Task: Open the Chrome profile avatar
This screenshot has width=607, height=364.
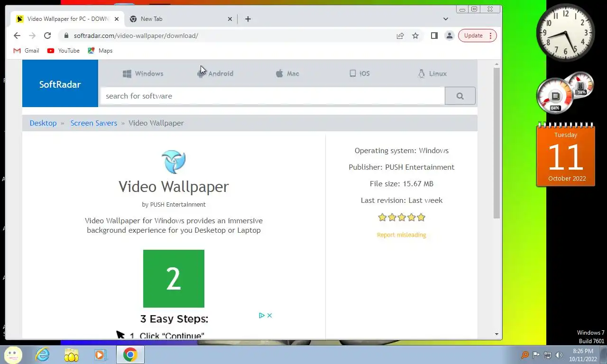Action: pos(449,36)
